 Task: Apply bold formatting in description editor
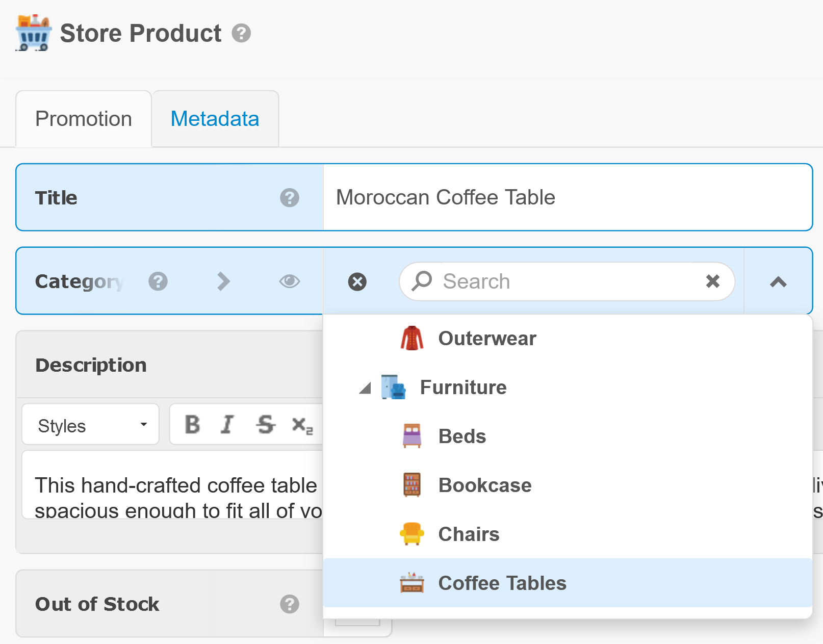(192, 424)
